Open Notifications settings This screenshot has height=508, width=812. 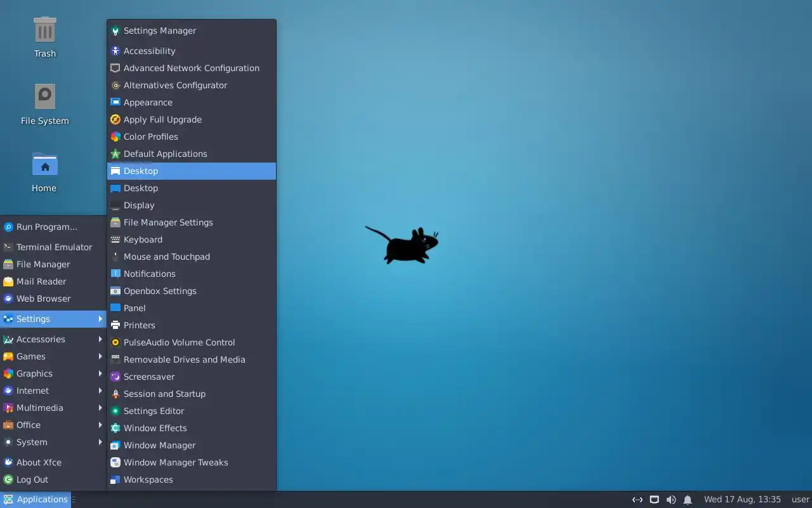(192, 274)
